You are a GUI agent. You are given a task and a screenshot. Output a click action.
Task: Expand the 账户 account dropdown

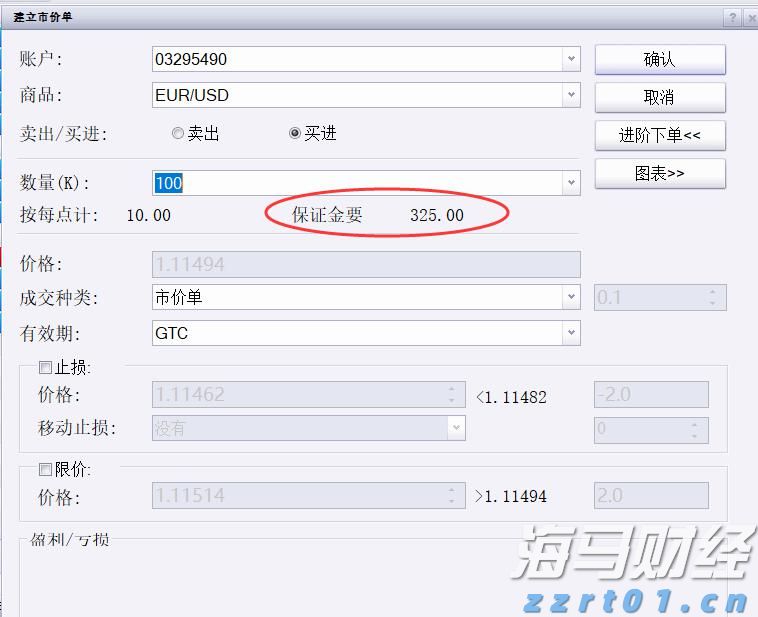(x=571, y=59)
